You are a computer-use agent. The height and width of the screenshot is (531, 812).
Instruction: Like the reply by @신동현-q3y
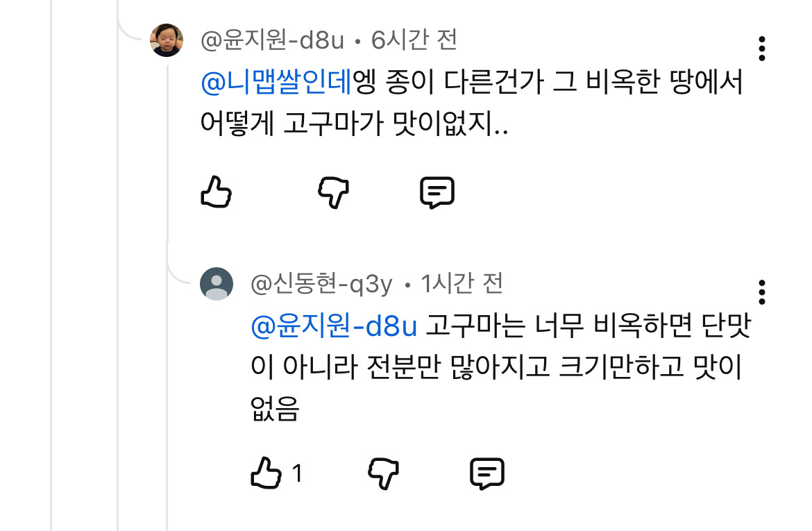(x=266, y=473)
